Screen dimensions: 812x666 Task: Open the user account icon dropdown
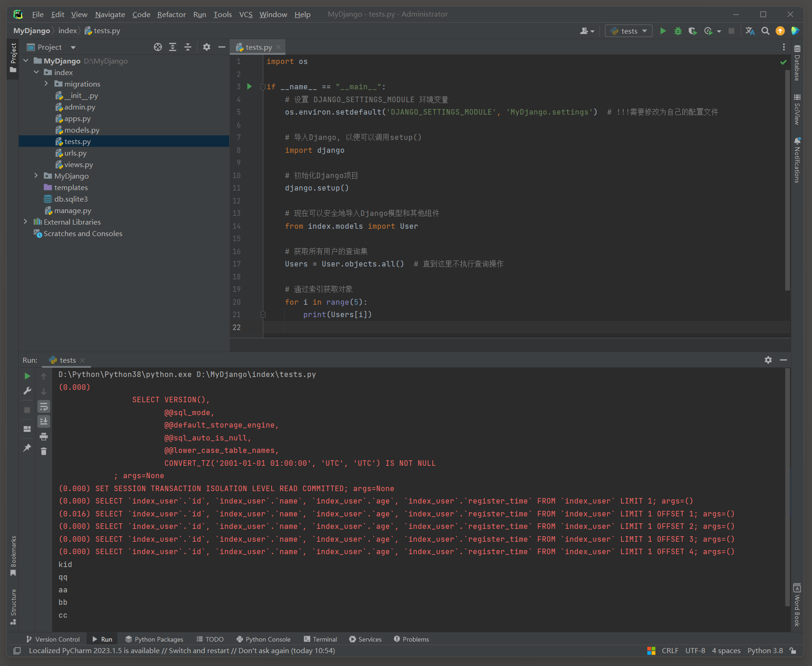coord(587,31)
